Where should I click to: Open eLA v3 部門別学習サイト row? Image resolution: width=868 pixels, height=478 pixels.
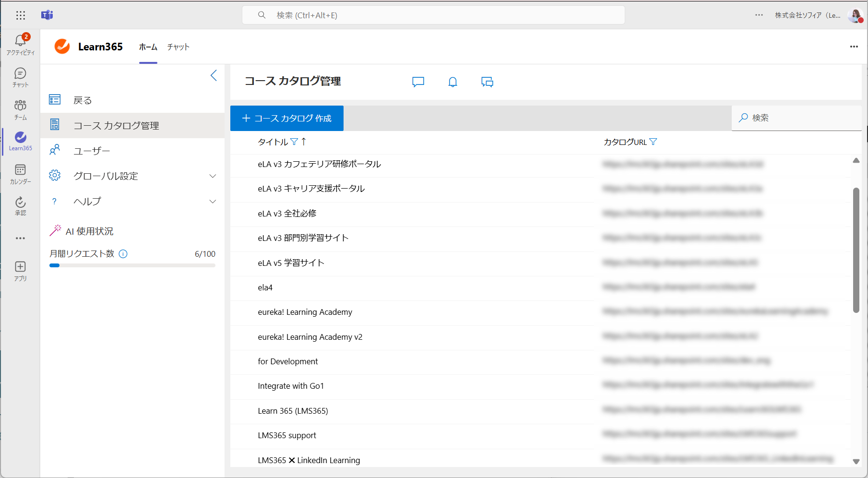[303, 238]
